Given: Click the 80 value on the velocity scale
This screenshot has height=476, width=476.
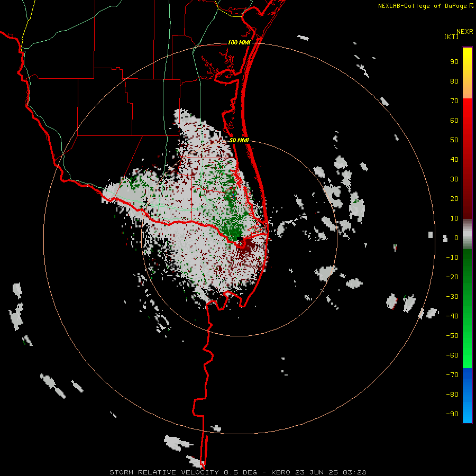Looking at the screenshot, I should tap(454, 81).
